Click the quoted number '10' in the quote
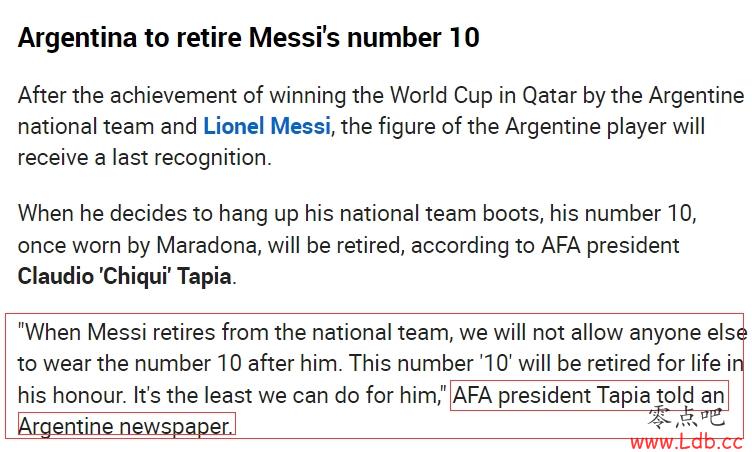The width and height of the screenshot is (752, 452). (496, 363)
